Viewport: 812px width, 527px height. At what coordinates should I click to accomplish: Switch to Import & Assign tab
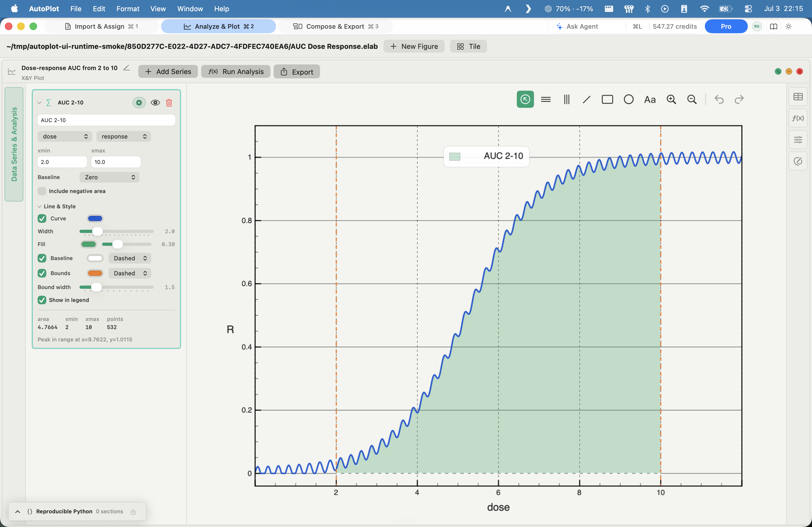tap(102, 26)
